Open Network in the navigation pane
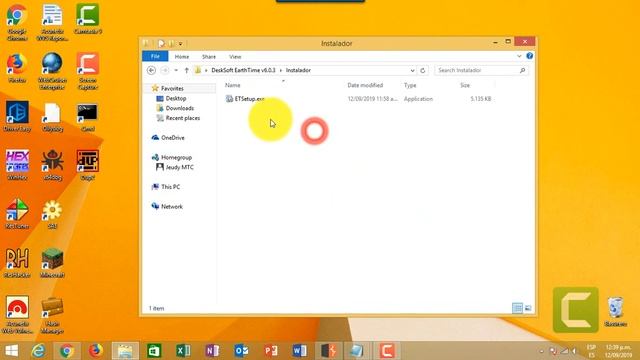Viewport: 640px width, 360px height. point(172,207)
